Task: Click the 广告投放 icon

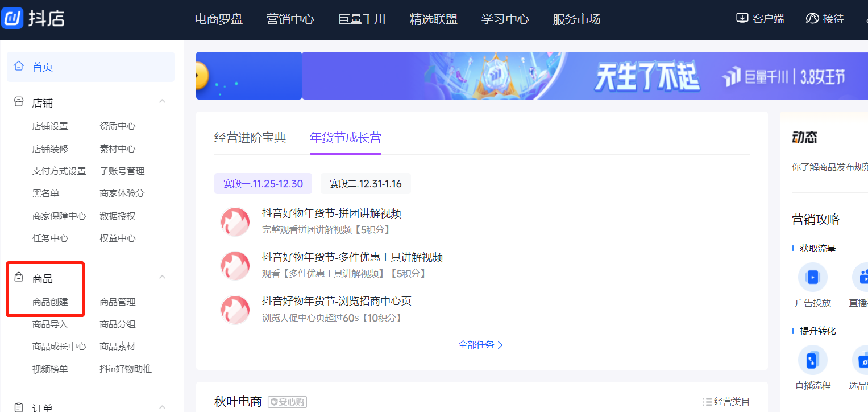Action: [x=812, y=277]
